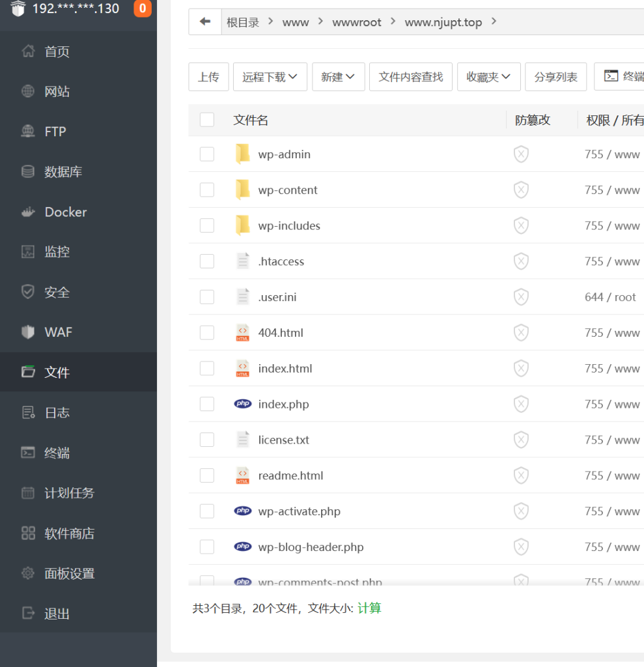The image size is (644, 667).
Task: Go to 计划任务 in the sidebar
Action: pyautogui.click(x=69, y=493)
